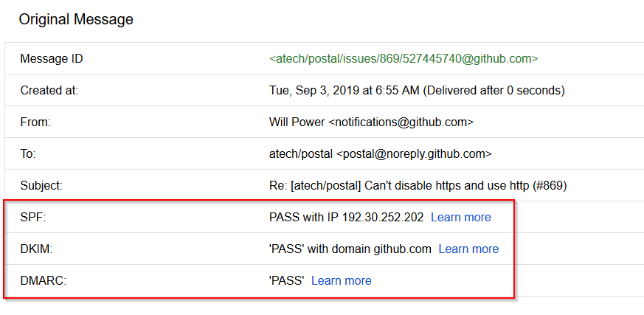Open the SPF Learn more link
This screenshot has height=315, width=644.
click(x=461, y=218)
